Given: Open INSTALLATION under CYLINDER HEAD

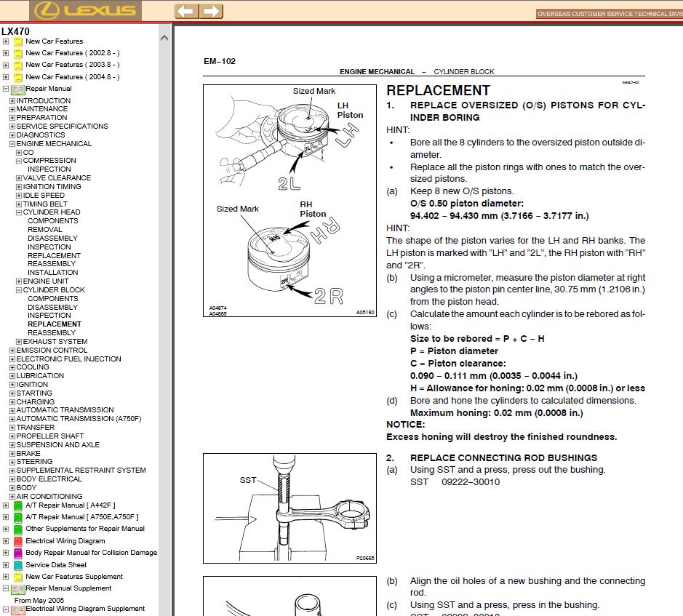Looking at the screenshot, I should pos(52,273).
